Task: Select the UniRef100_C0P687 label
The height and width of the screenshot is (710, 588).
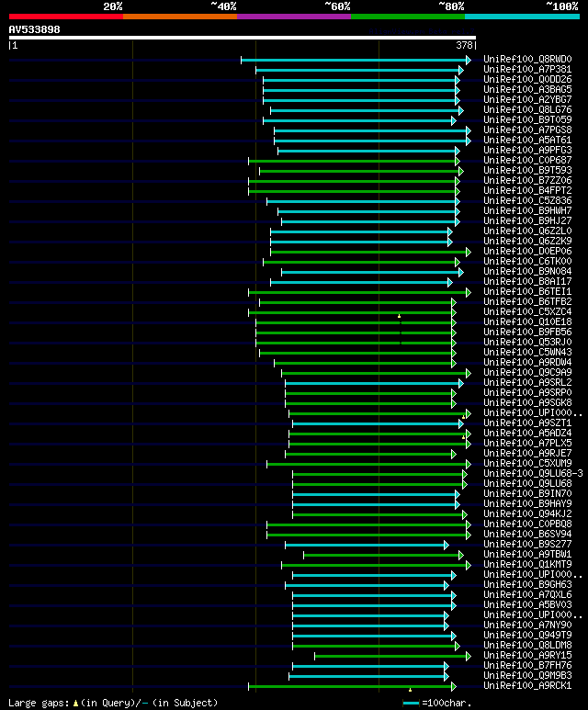Action: pyautogui.click(x=527, y=161)
